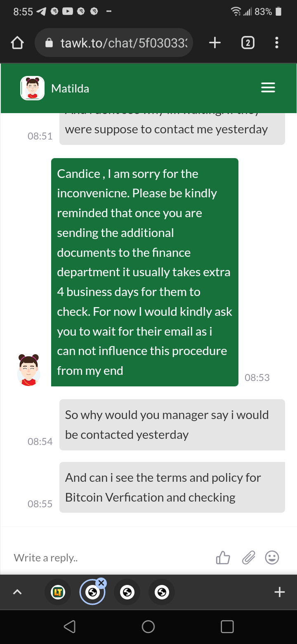
Task: Open the emoji picker smiley icon
Action: [272, 558]
